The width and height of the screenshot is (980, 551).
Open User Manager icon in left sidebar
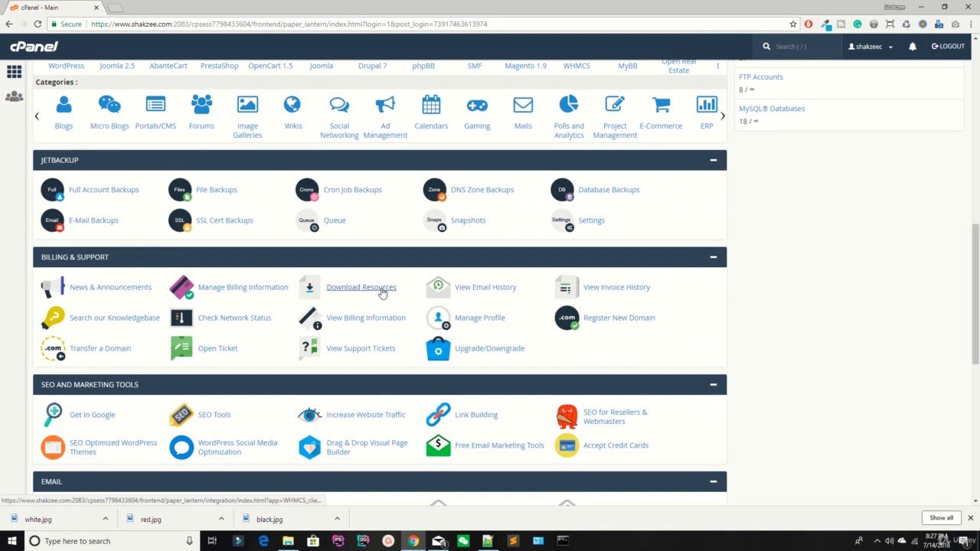tap(14, 97)
